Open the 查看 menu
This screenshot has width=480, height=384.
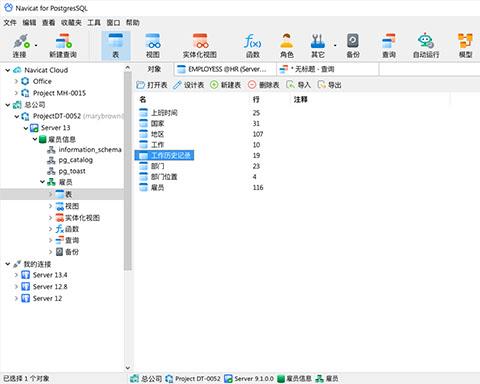(x=48, y=23)
